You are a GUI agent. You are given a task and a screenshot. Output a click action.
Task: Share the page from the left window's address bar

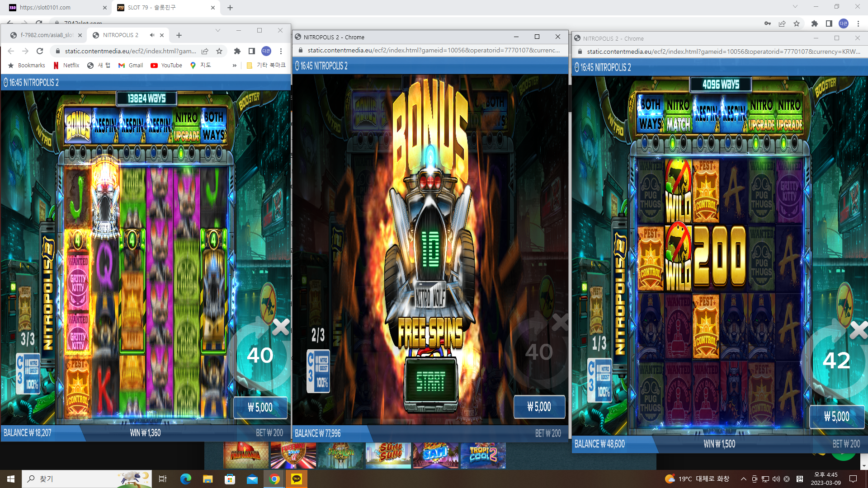(x=205, y=51)
